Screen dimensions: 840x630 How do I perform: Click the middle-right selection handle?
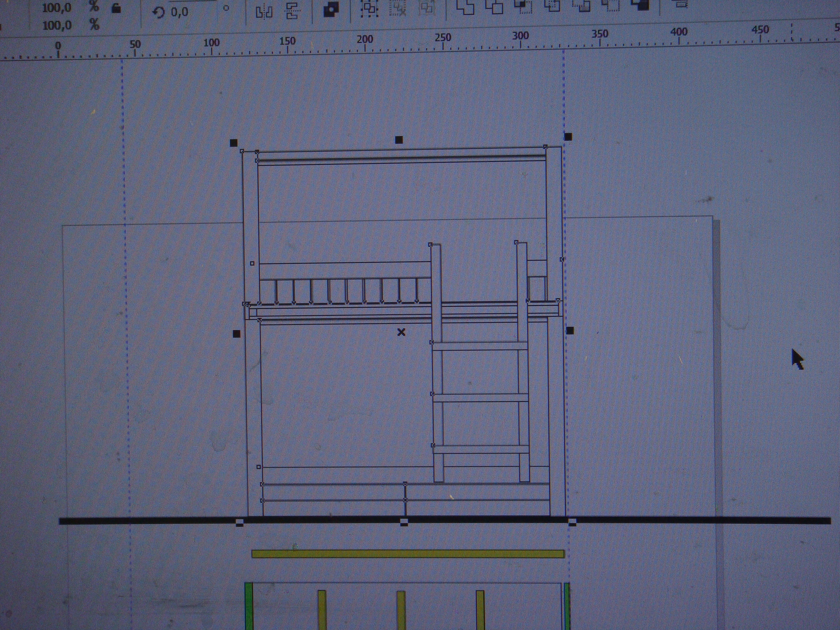point(570,331)
